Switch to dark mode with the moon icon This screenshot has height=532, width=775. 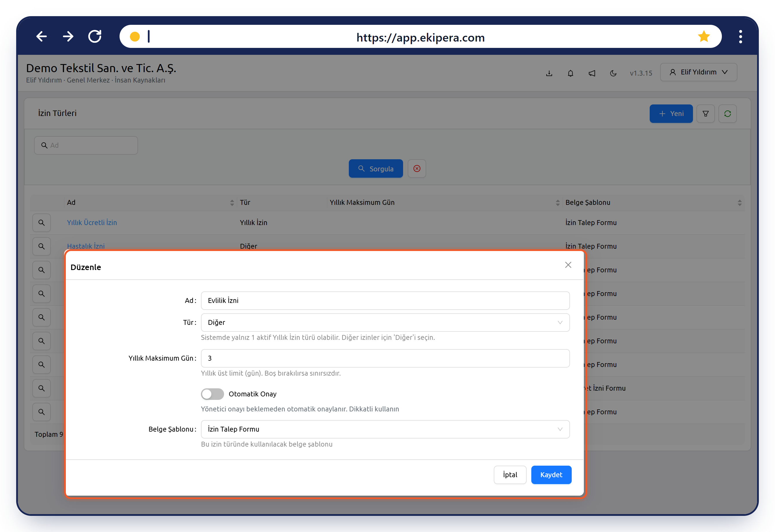coord(613,73)
